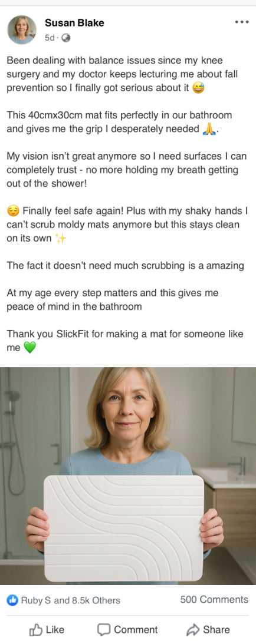Click the blue like reaction badge

pos(12,600)
